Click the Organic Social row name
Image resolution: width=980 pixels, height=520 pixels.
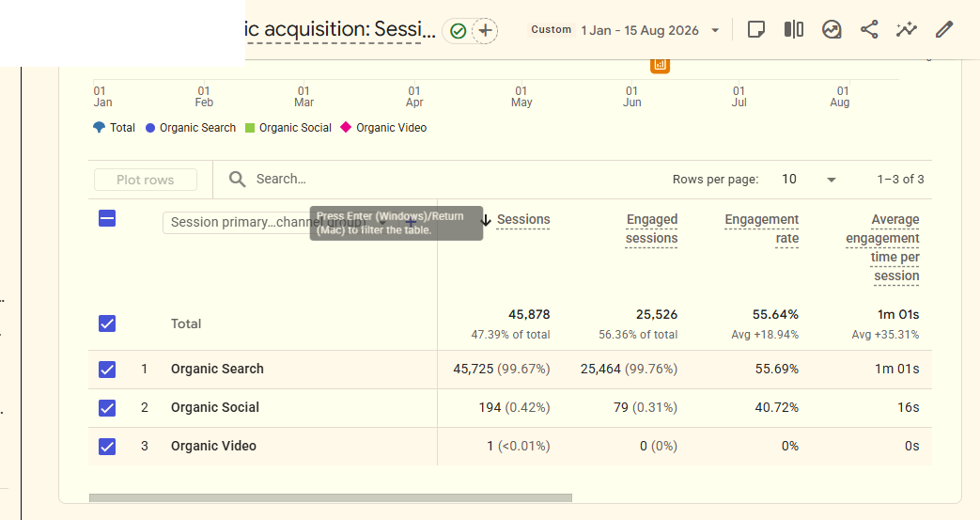point(215,408)
